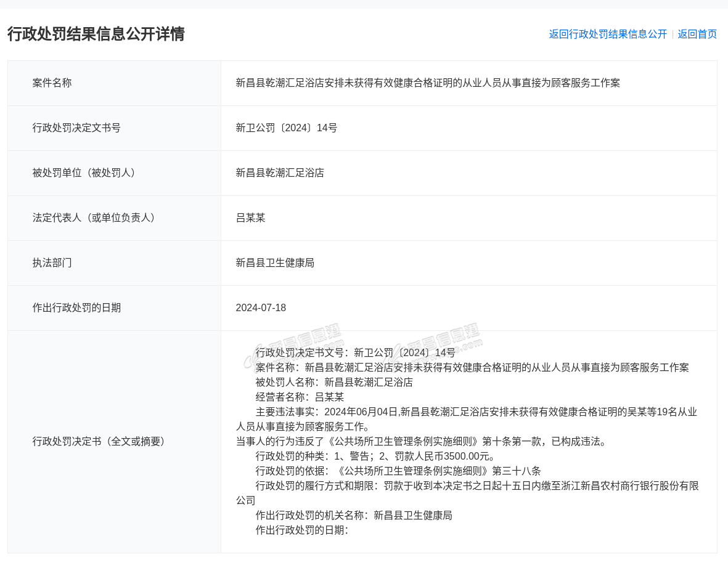Click 新昌县卫生健康局 in the 执法部门 row

click(x=275, y=262)
